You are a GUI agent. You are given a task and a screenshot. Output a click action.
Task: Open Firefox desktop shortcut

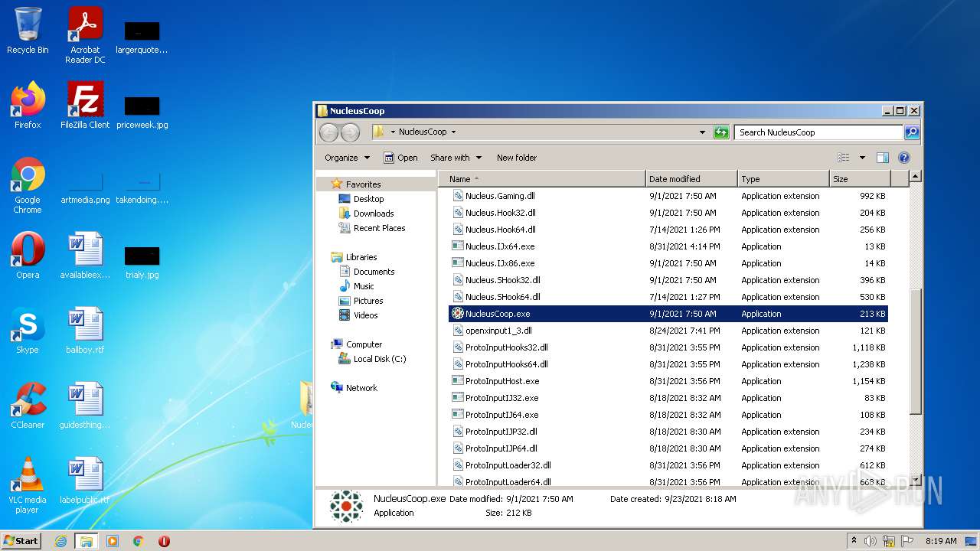pos(28,105)
